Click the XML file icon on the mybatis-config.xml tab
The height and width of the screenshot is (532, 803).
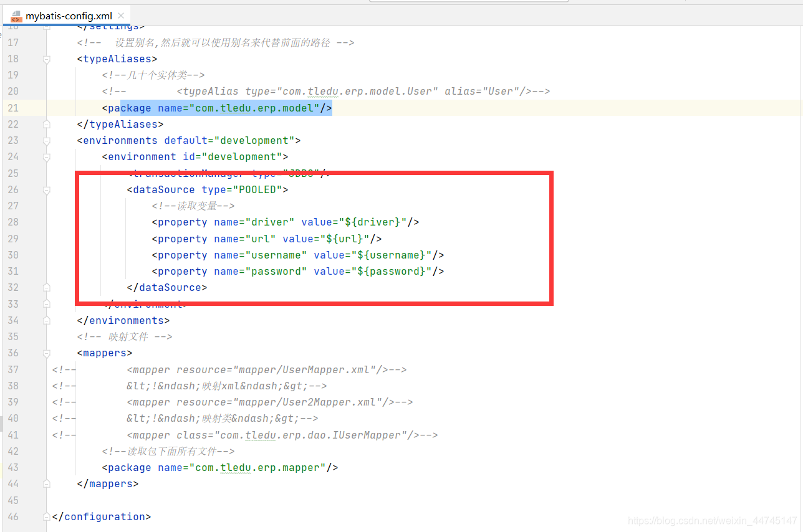click(16, 16)
